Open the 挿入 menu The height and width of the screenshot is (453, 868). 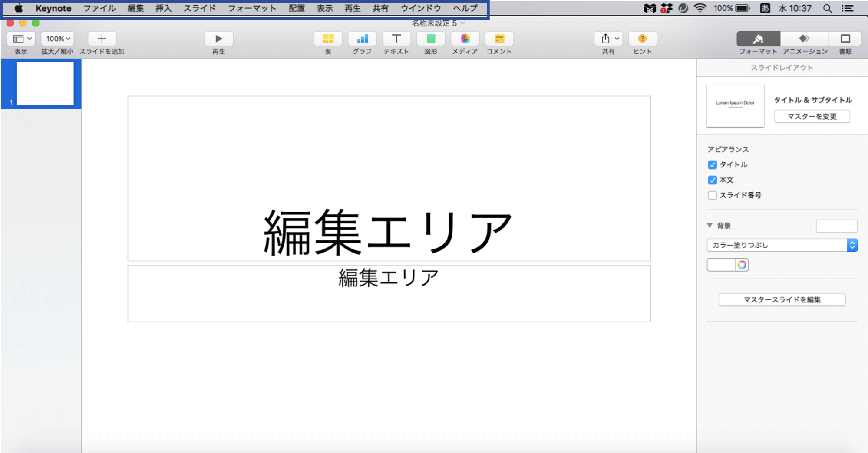(x=164, y=8)
